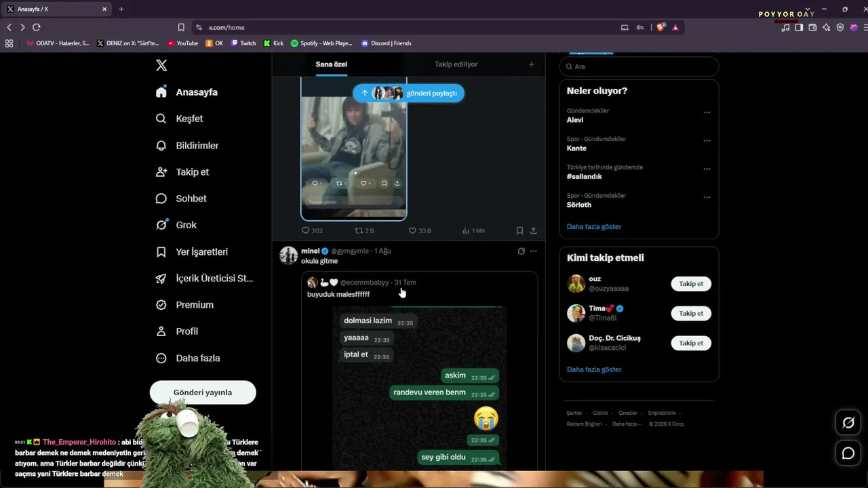This screenshot has width=868, height=488.
Task: Show more suggestions under Kimi takip etmeli
Action: pyautogui.click(x=594, y=370)
